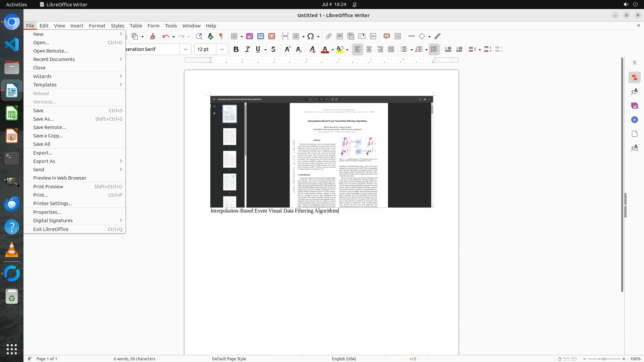644x362 pixels.
Task: Open the Properties… entry
Action: (47, 212)
